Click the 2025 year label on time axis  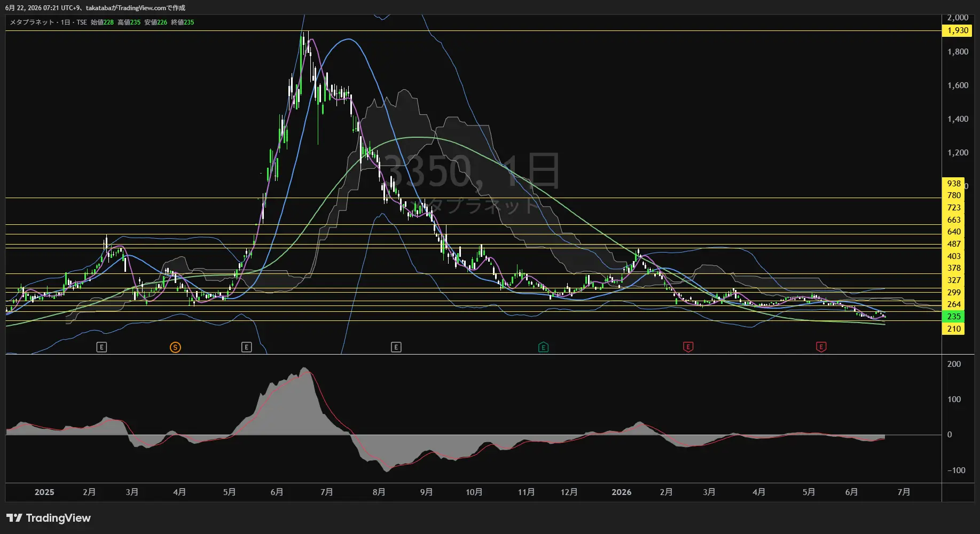click(44, 492)
